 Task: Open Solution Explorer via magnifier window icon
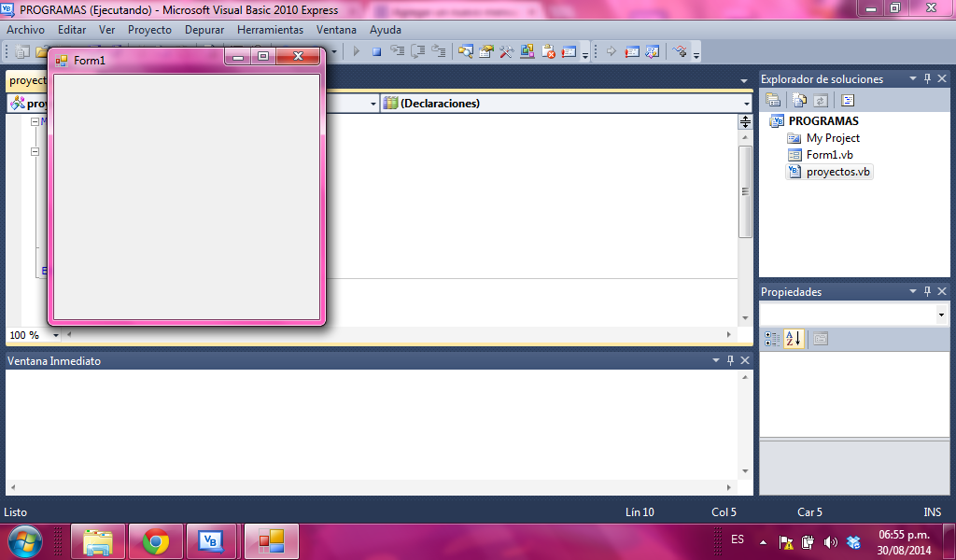click(x=466, y=51)
